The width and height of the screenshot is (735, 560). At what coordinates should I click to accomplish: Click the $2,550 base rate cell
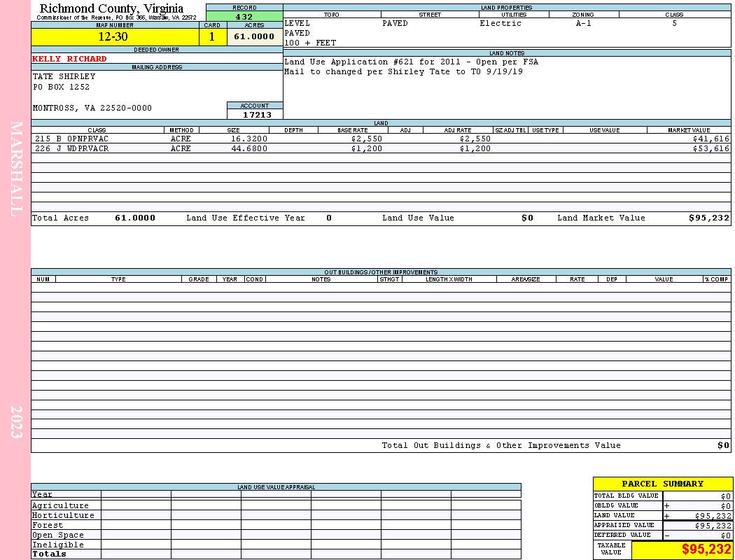[367, 139]
